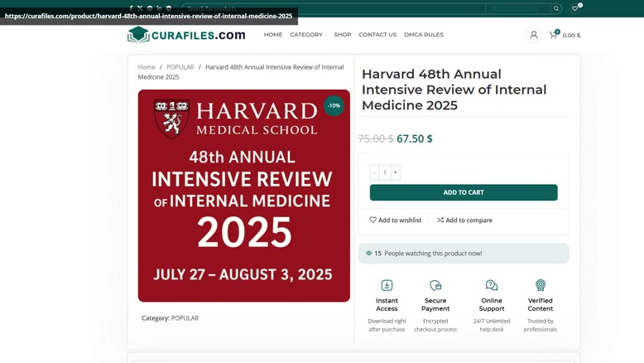Click the 0.00 $ cart total
The height and width of the screenshot is (363, 644).
[x=571, y=36]
